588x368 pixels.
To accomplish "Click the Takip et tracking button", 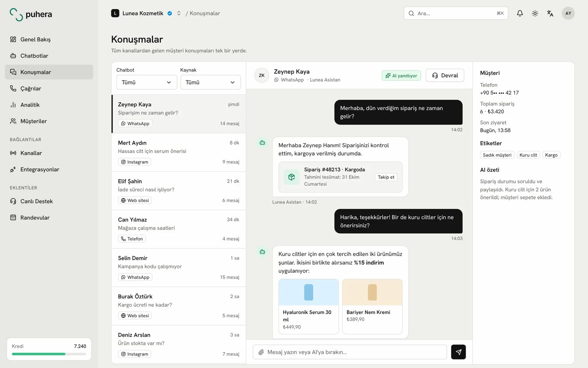I will 386,177.
